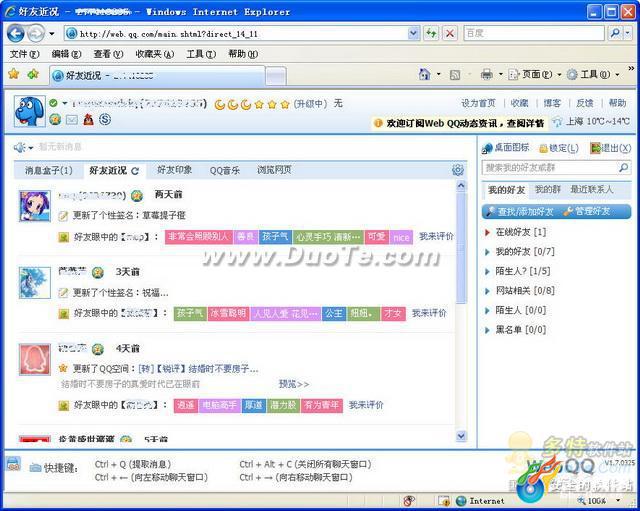Click the red figure icon under username
The width and height of the screenshot is (640, 511).
pos(89,119)
